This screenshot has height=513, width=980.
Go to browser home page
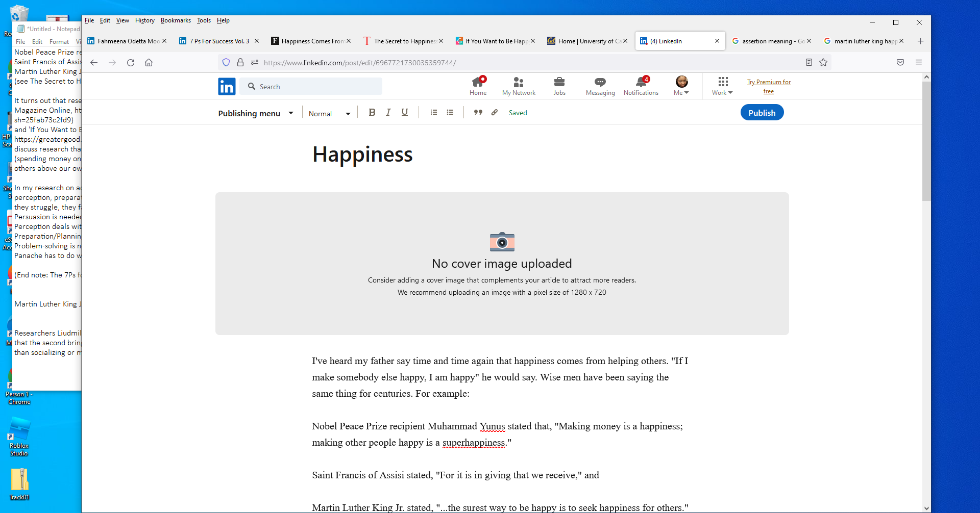(x=149, y=63)
